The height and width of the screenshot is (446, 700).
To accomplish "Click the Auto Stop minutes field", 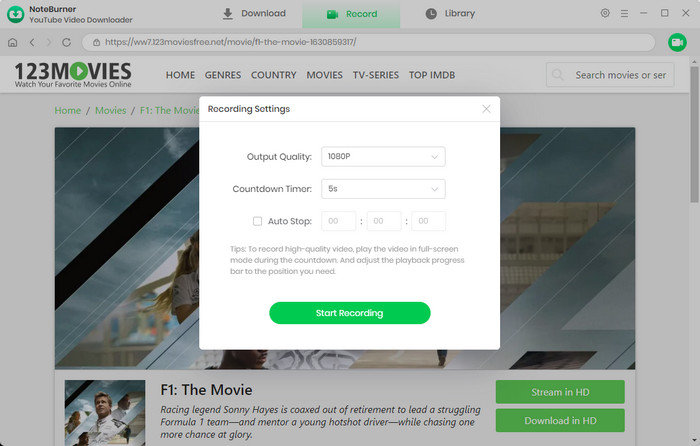I will coord(383,221).
